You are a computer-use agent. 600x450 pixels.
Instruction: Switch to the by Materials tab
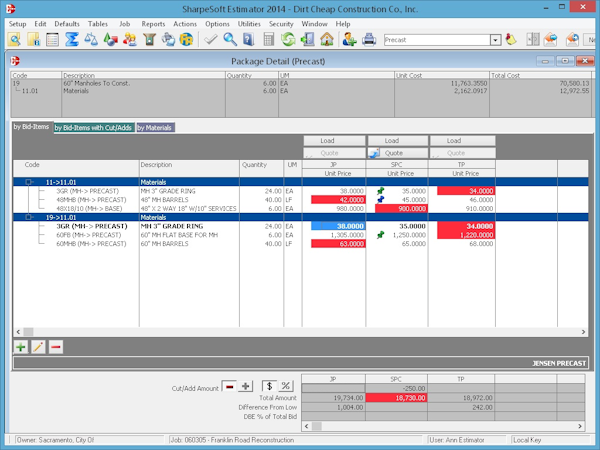pos(154,128)
